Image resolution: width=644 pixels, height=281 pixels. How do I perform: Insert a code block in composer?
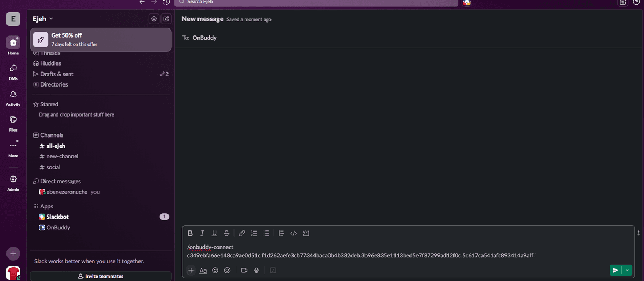(x=306, y=233)
